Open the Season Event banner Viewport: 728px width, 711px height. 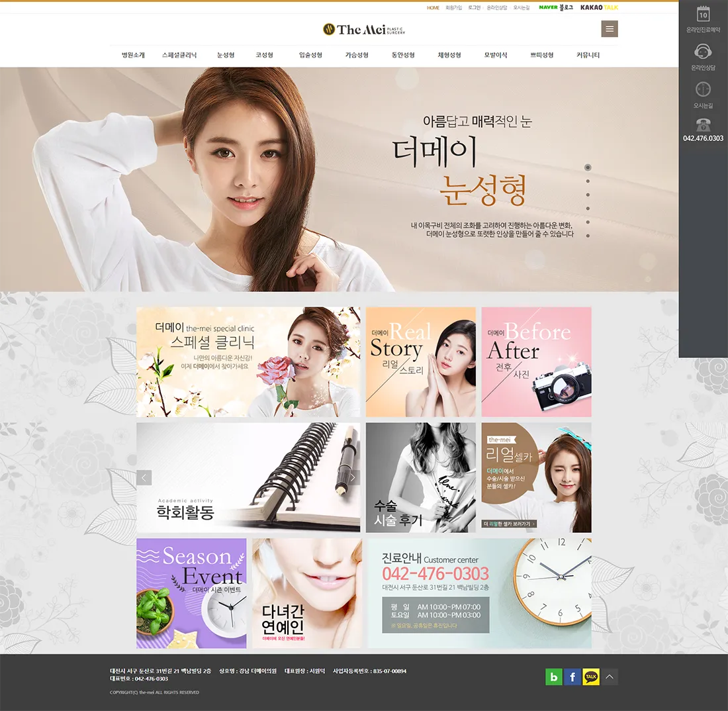191,593
